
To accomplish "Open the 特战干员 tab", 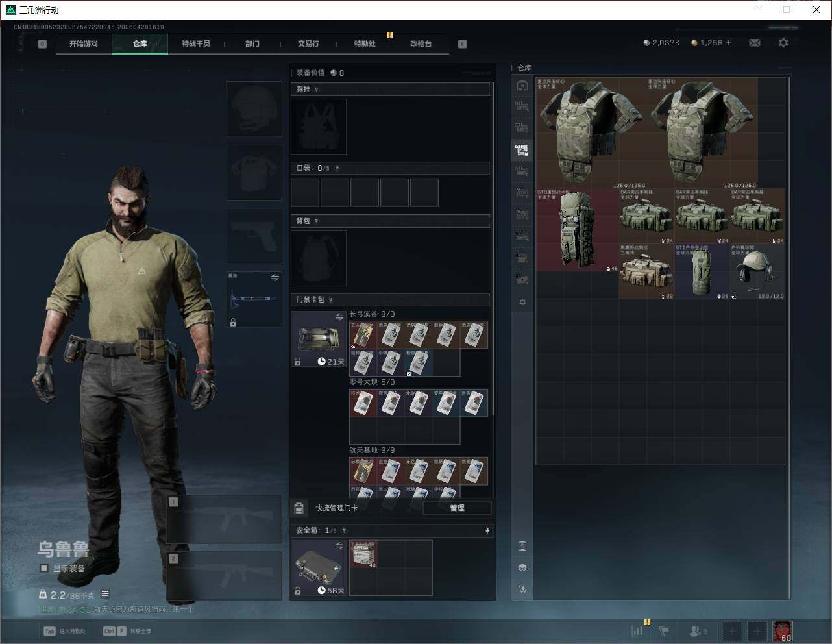I will (x=196, y=43).
